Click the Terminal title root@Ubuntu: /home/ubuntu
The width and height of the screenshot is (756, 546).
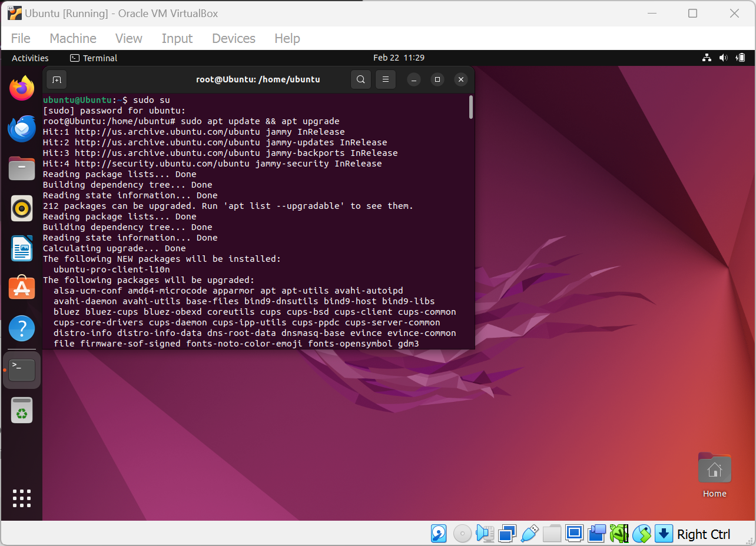[x=258, y=79]
